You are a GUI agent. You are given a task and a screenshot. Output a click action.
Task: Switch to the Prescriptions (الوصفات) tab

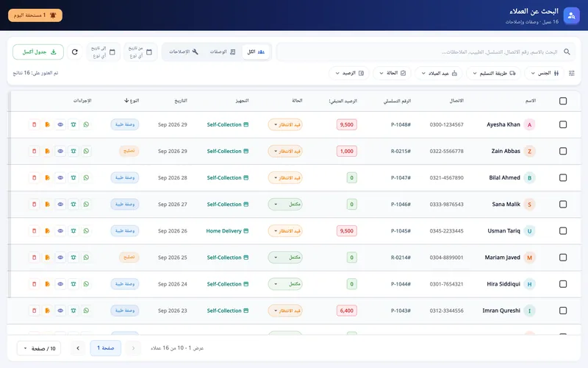223,52
